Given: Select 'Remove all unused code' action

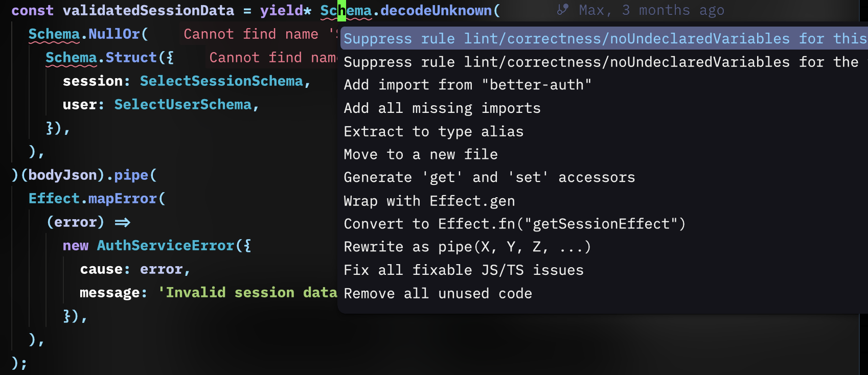Looking at the screenshot, I should (x=438, y=293).
